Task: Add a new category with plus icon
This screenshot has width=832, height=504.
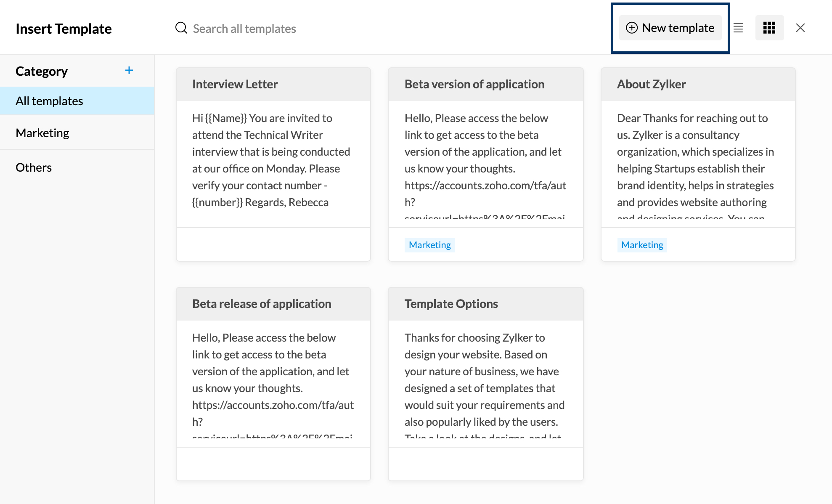Action: click(x=129, y=70)
